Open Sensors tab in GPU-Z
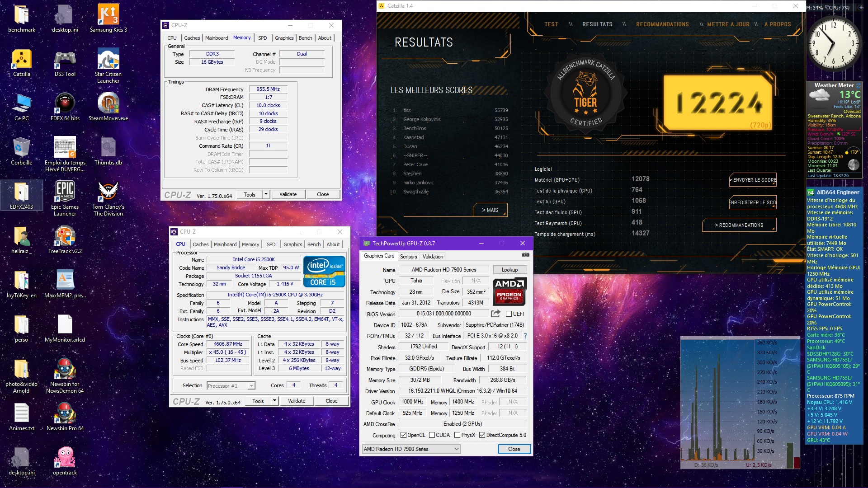Screen dimensions: 868x488 409,257
